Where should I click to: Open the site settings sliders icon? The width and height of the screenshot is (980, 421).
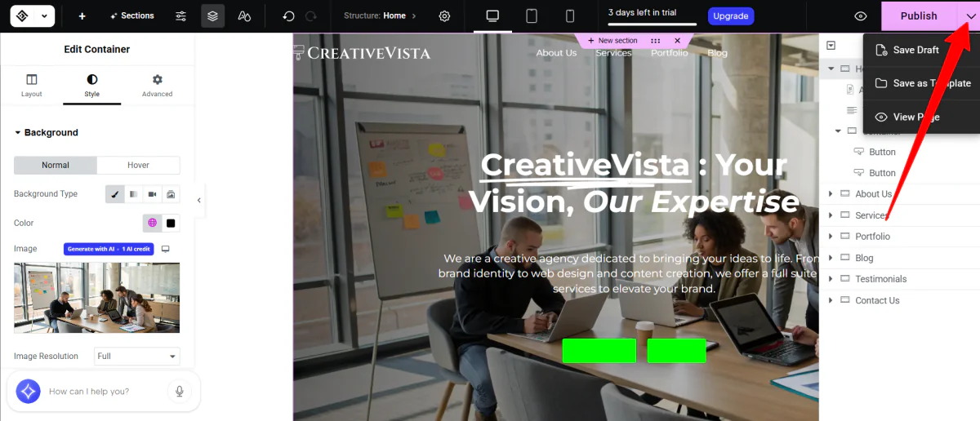181,16
